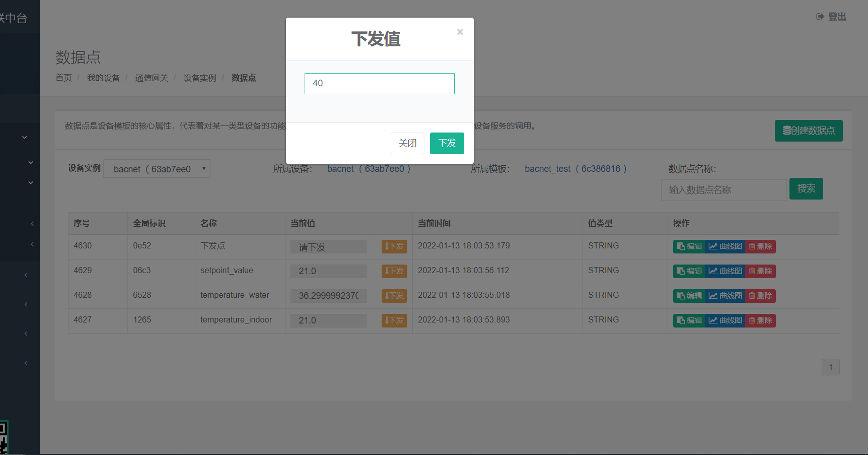The width and height of the screenshot is (868, 455).
Task: Click 删除 icon for temperature_indoor row
Action: 760,320
